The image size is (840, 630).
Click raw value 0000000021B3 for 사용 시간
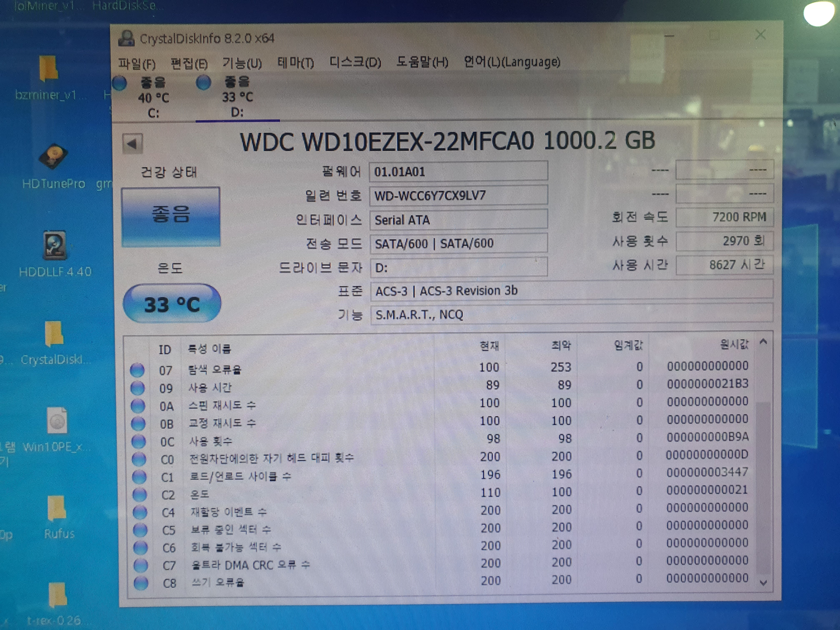(707, 384)
